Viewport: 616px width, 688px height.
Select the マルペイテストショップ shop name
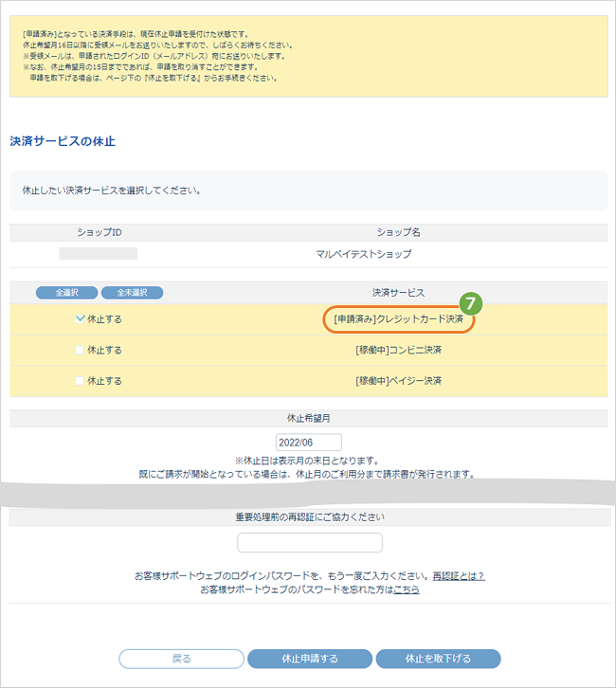point(364,254)
